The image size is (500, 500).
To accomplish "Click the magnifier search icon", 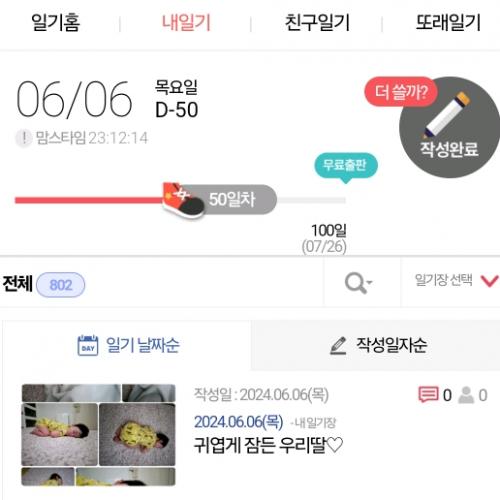I will point(355,283).
